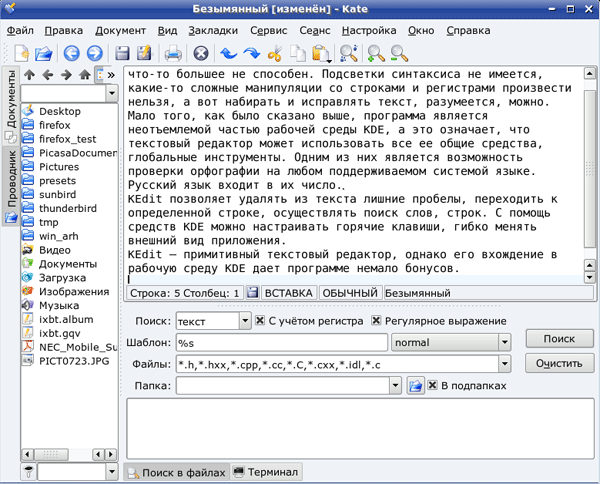Image resolution: width=600 pixels, height=484 pixels.
Task: Click the editor vertical scrollbar track
Action: pyautogui.click(x=589, y=168)
